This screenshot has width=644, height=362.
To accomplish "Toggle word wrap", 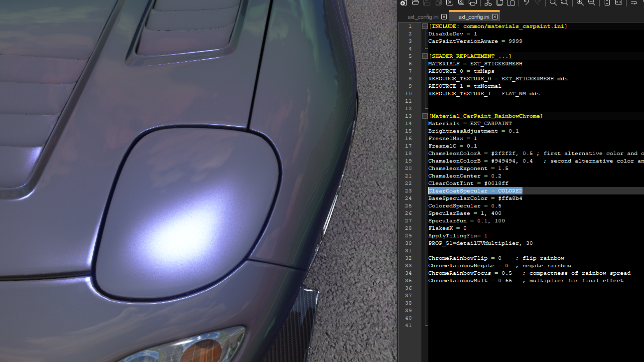I will (635, 3).
